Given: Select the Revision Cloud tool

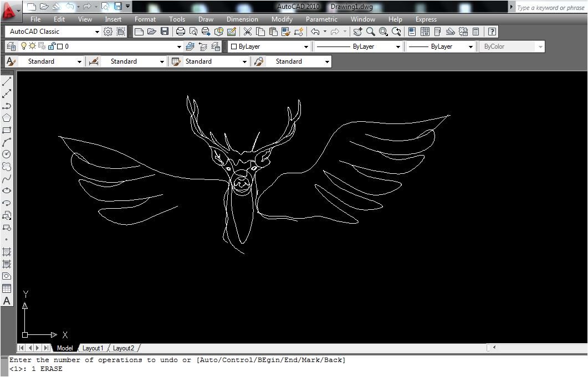Looking at the screenshot, I should click(x=7, y=167).
